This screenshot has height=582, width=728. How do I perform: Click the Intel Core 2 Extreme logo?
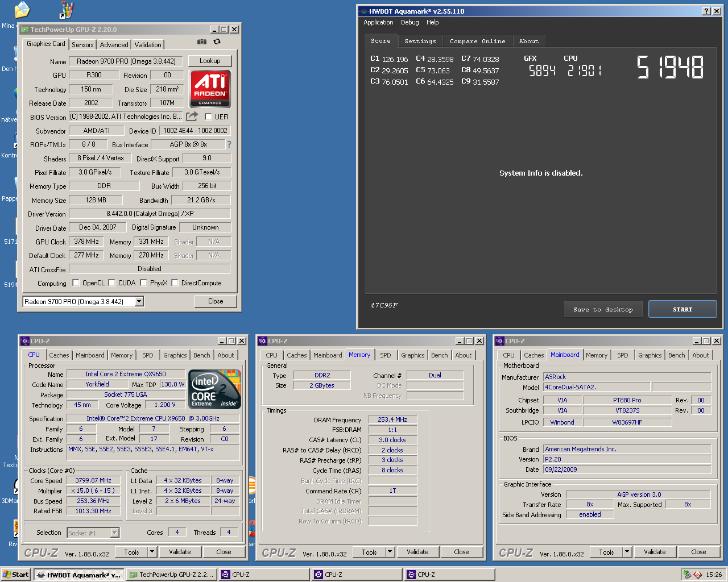(215, 389)
